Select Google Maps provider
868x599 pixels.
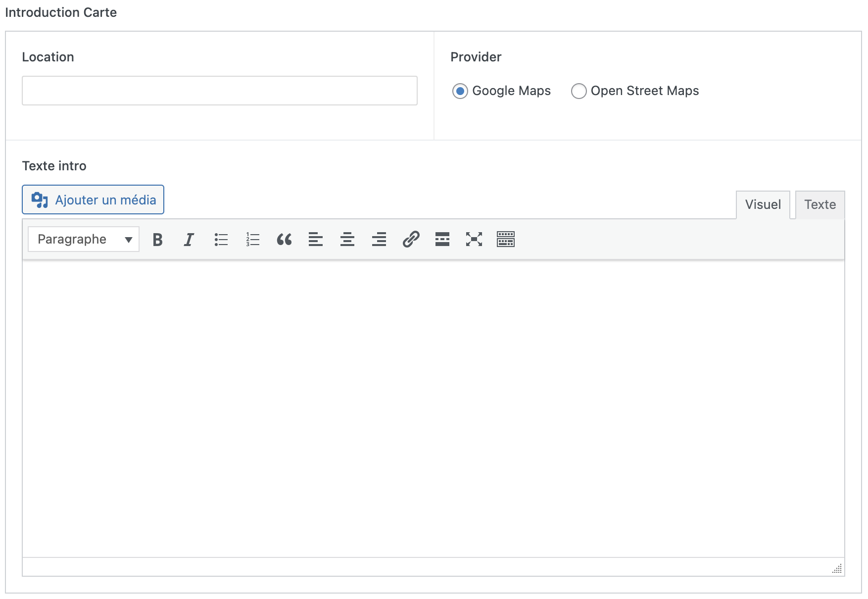click(460, 91)
